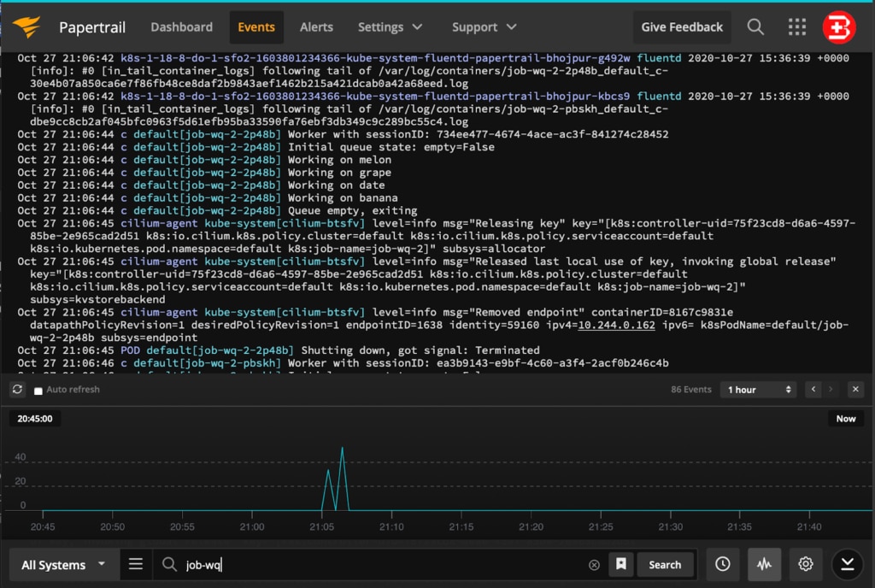Click the Search button
Image resolution: width=875 pixels, height=588 pixels.
pyautogui.click(x=665, y=565)
